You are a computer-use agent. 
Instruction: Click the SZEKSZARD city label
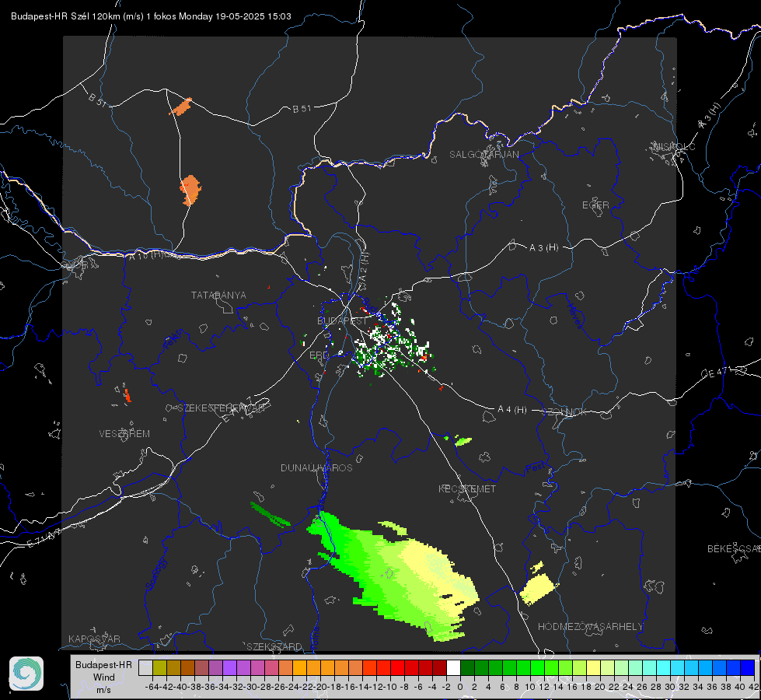tap(274, 646)
